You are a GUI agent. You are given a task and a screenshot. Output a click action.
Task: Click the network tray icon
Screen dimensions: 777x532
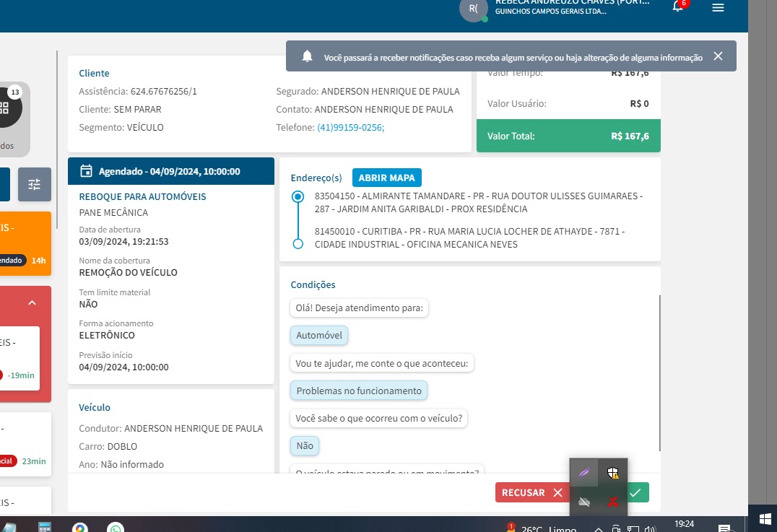[x=633, y=529]
